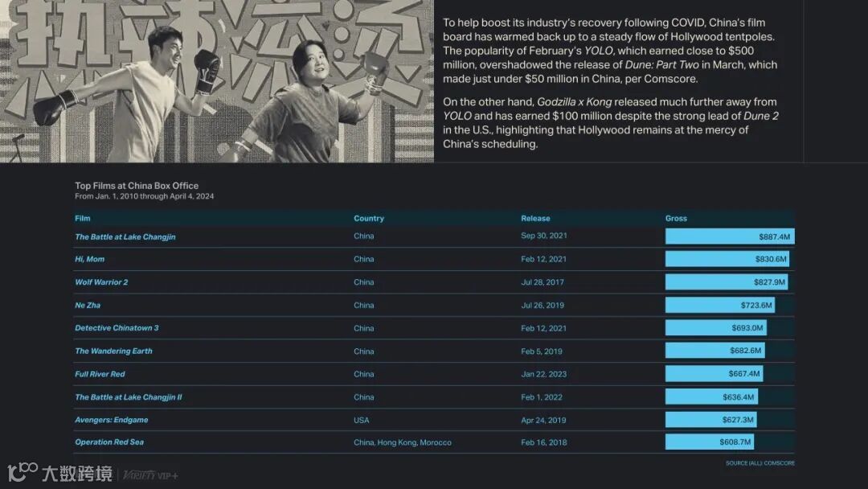The width and height of the screenshot is (868, 489).
Task: Sort by the Country column header
Action: pyautogui.click(x=369, y=218)
